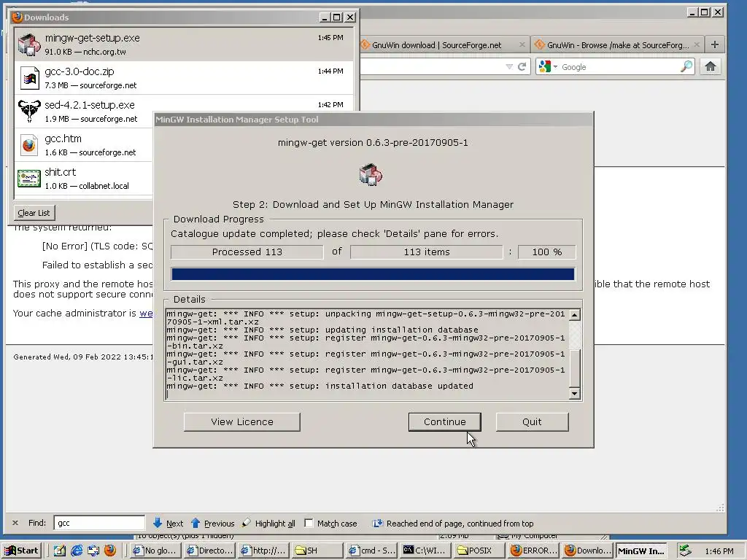Image resolution: width=747 pixels, height=560 pixels.
Task: Open Firefox home page icon
Action: pos(710,66)
